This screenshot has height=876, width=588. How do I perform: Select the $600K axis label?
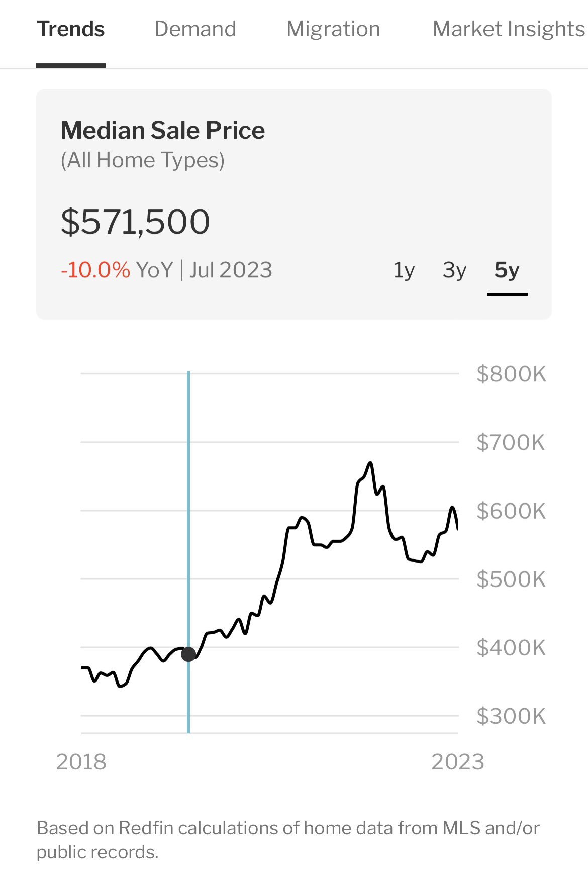coord(511,511)
